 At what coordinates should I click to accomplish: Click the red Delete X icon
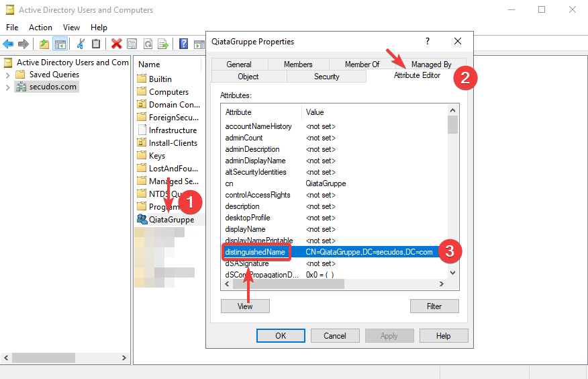pyautogui.click(x=116, y=44)
